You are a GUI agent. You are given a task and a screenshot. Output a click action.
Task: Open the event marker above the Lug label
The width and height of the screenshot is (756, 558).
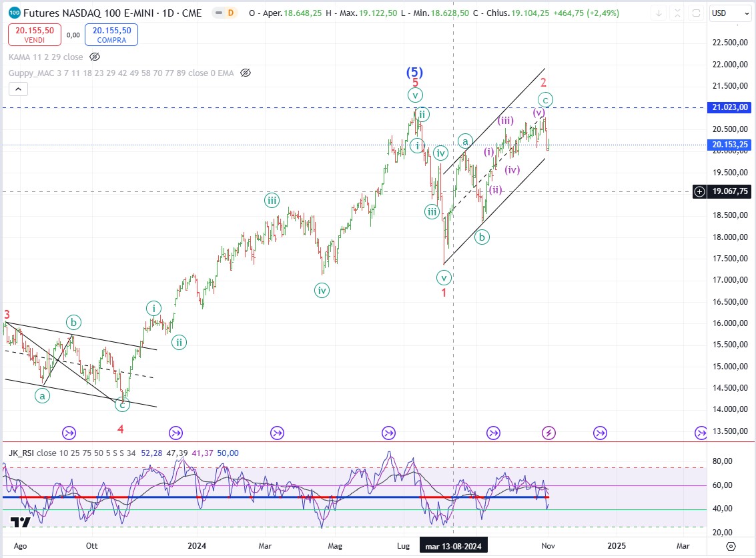(x=388, y=433)
